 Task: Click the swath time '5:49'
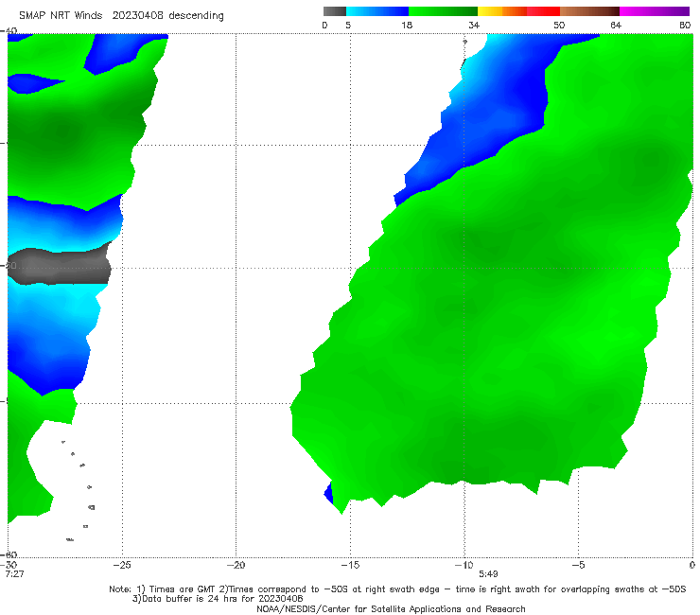tap(488, 574)
